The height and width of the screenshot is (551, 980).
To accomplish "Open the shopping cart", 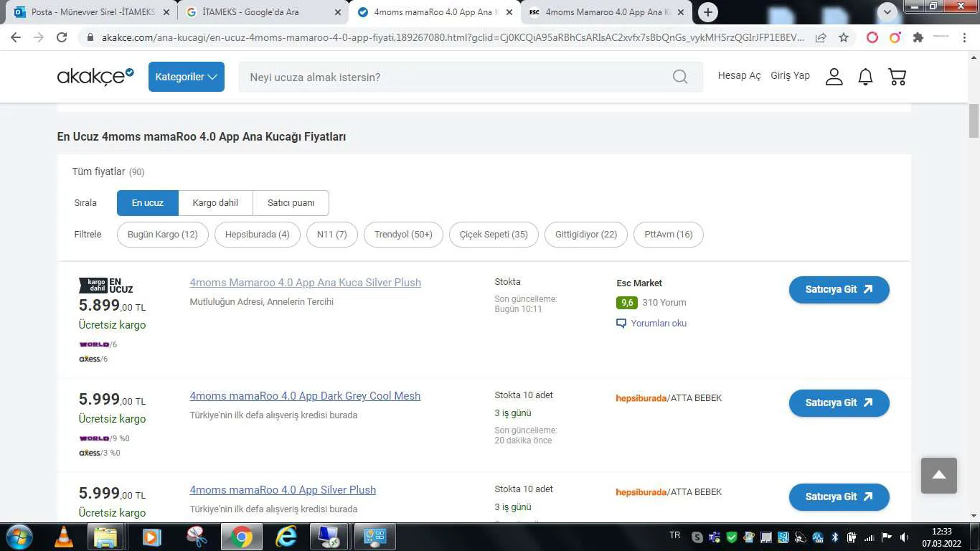I will click(x=897, y=77).
